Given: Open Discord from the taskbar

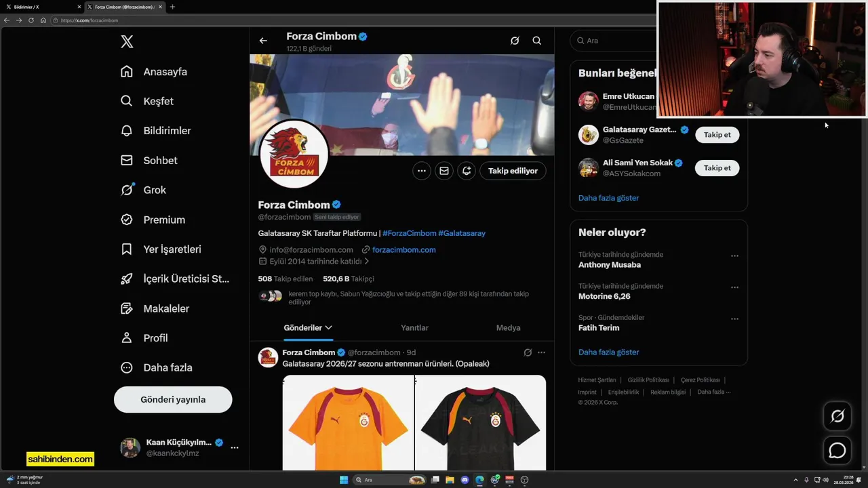Looking at the screenshot, I should [465, 480].
